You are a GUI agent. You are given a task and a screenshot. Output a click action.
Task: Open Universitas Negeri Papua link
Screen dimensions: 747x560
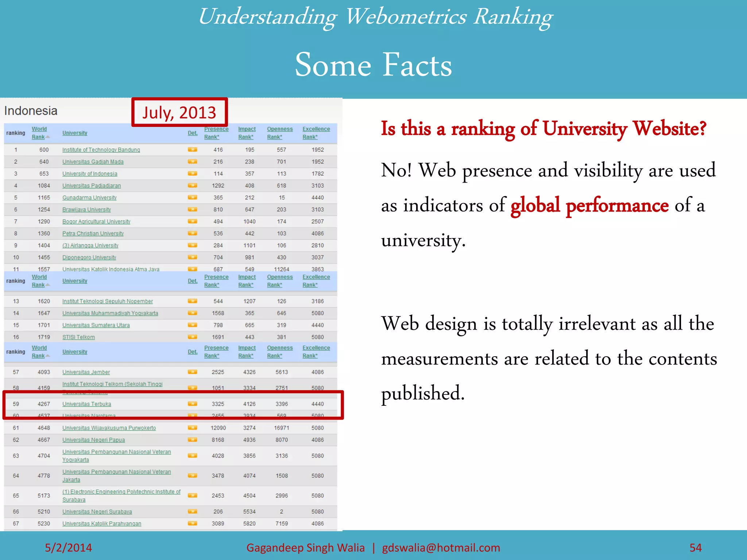93,440
